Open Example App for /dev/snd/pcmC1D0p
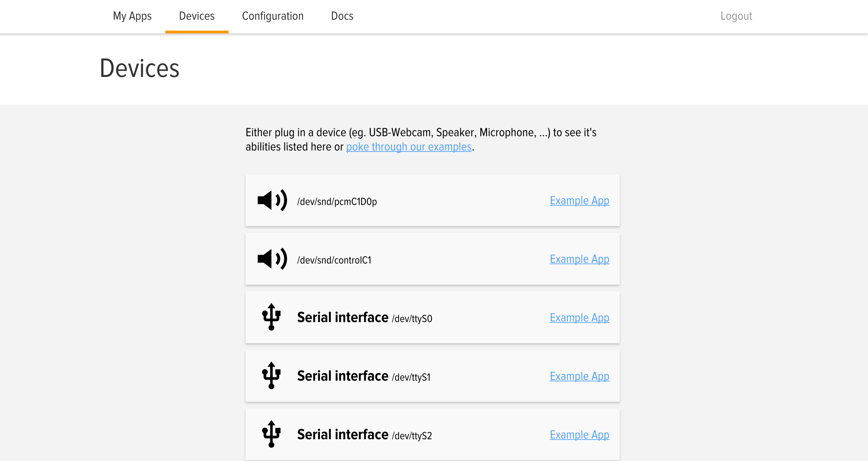This screenshot has width=868, height=461. point(579,201)
